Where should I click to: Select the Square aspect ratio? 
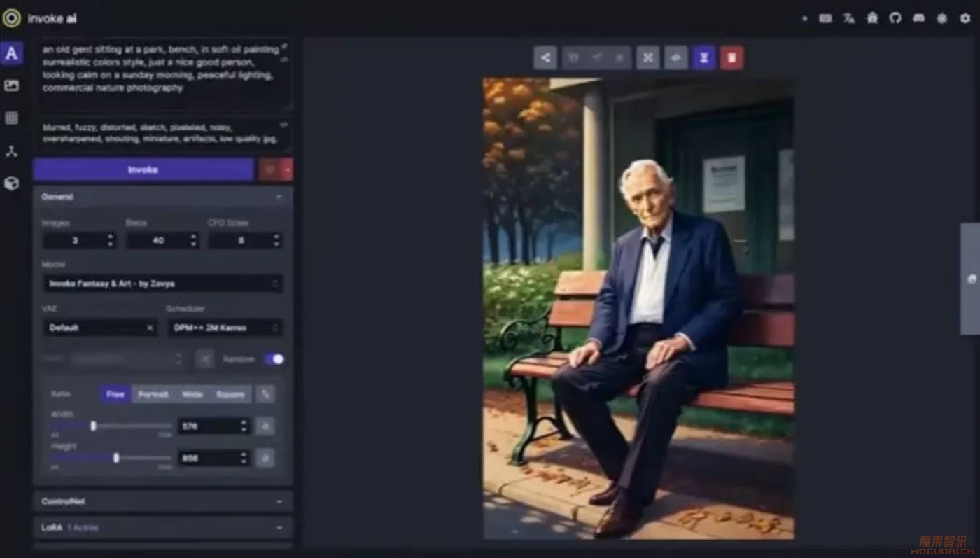coord(230,394)
